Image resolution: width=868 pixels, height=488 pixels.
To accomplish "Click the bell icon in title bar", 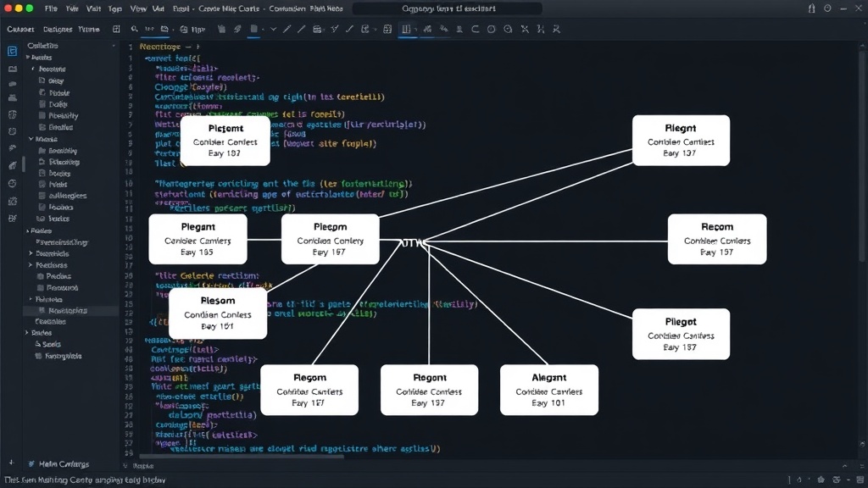I will [811, 8].
